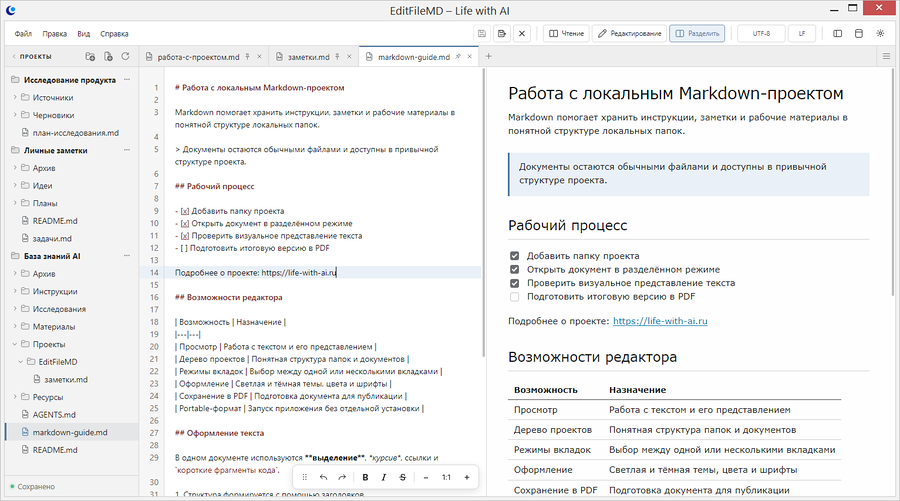Apply bold formatting in the floating toolbar
The height and width of the screenshot is (501, 900).
coord(365,477)
